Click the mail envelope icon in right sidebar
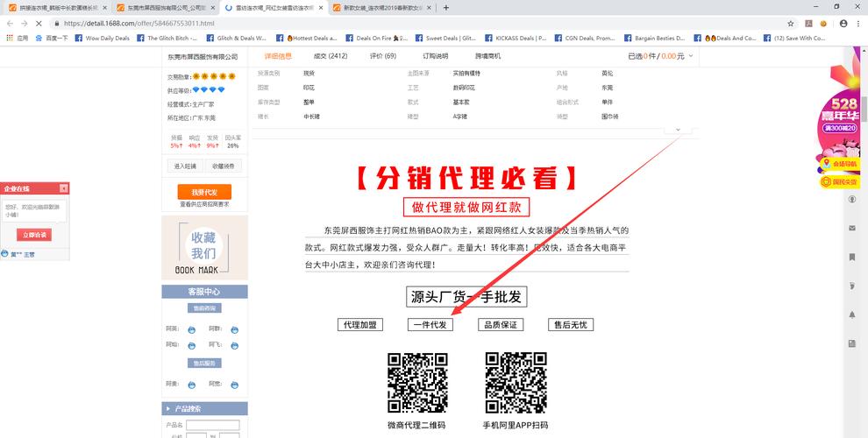868x438 pixels. (852, 228)
